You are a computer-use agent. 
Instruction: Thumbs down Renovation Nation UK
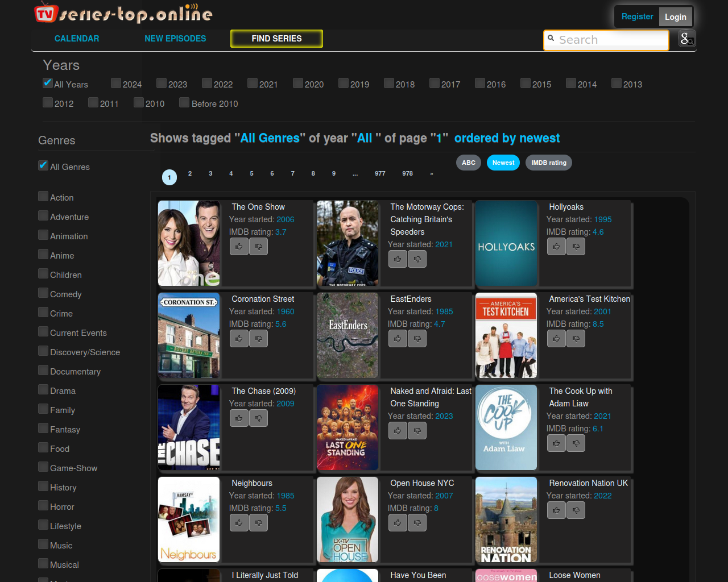[x=576, y=510]
